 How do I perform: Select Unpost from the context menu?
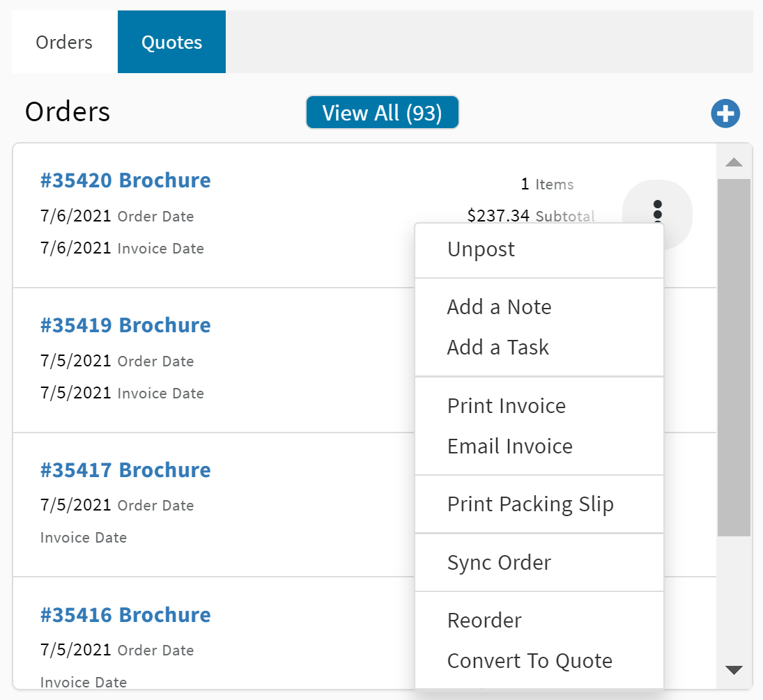[x=539, y=249]
